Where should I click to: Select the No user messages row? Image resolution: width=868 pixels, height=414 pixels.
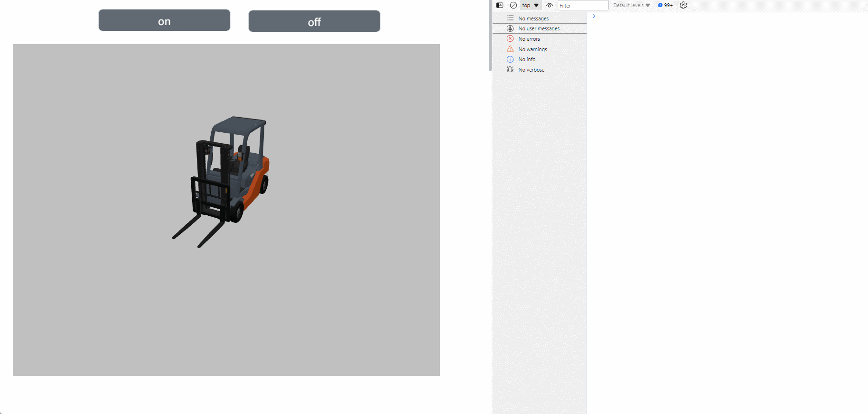(540, 28)
